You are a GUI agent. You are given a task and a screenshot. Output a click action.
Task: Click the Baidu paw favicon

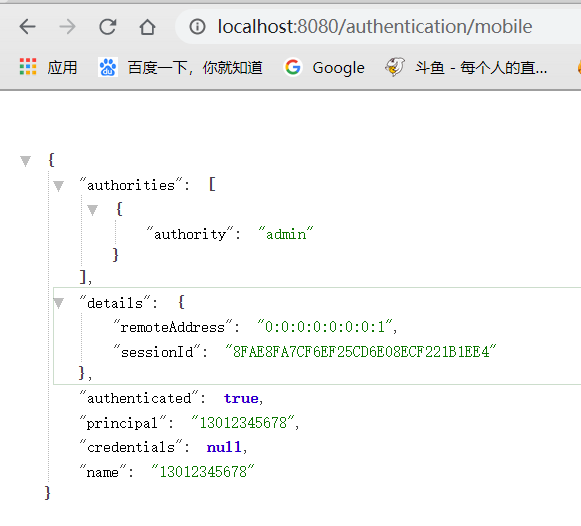click(108, 67)
